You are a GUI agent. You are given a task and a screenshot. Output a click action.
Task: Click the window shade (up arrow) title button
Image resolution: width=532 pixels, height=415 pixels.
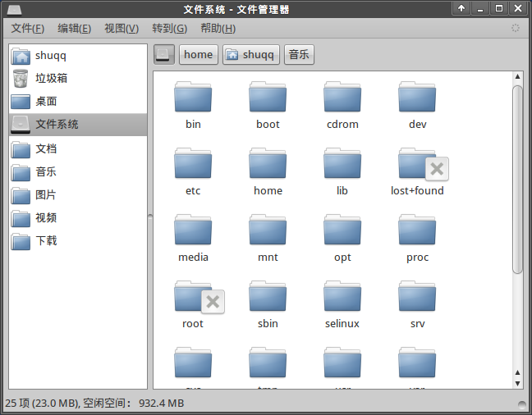click(461, 8)
